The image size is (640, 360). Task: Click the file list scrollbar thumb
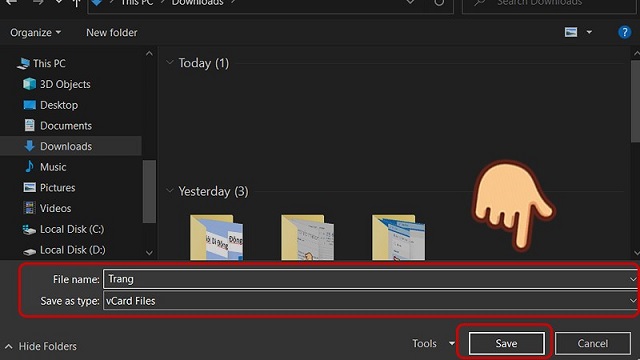coord(636,101)
